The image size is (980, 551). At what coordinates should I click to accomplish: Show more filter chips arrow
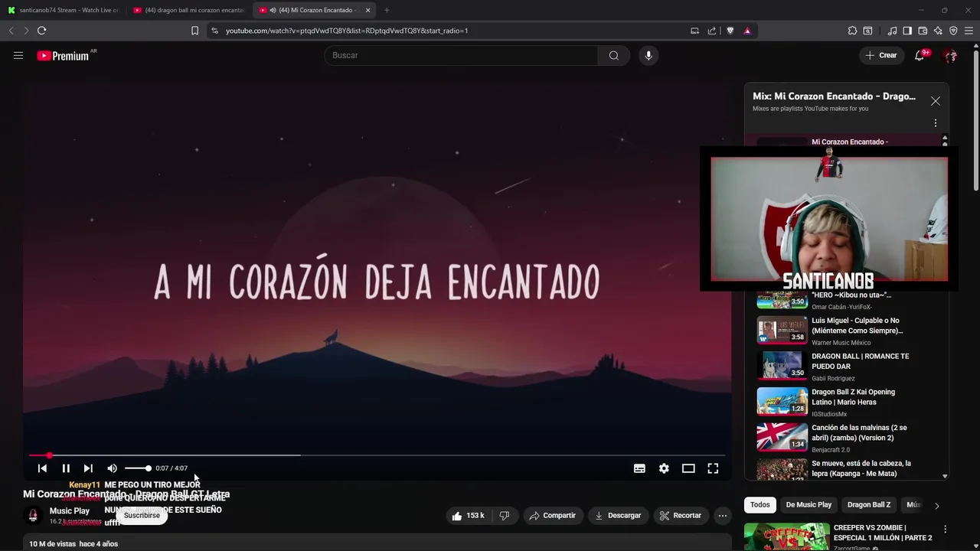click(936, 505)
